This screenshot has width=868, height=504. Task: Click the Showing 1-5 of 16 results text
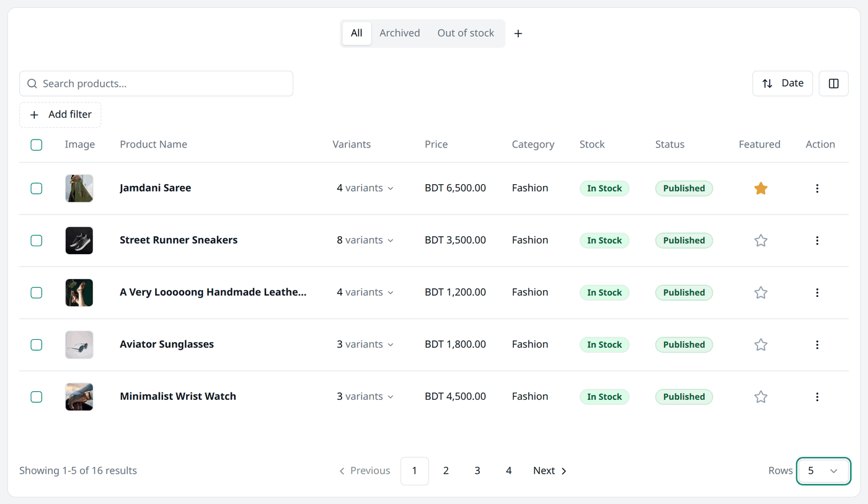tap(78, 471)
